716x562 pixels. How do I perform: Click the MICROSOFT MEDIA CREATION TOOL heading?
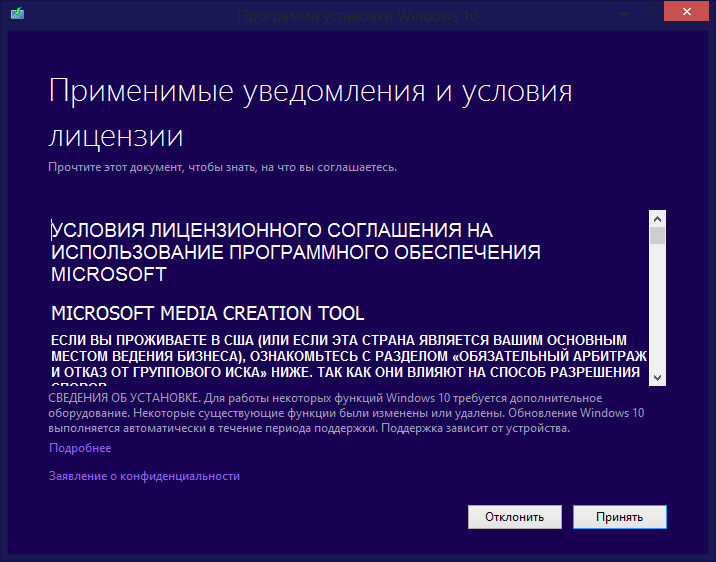pos(208,313)
